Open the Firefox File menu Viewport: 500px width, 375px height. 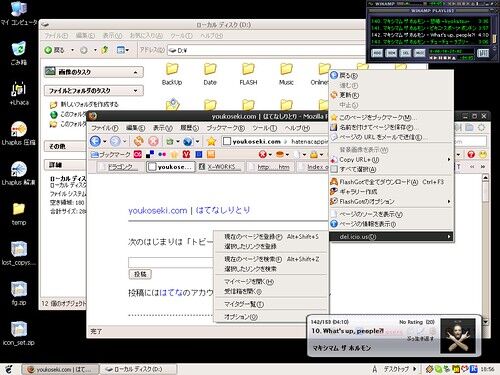105,128
